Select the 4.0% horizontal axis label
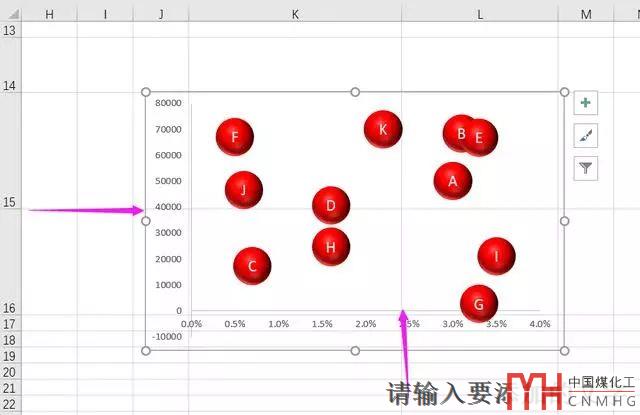This screenshot has height=415, width=640. (540, 324)
